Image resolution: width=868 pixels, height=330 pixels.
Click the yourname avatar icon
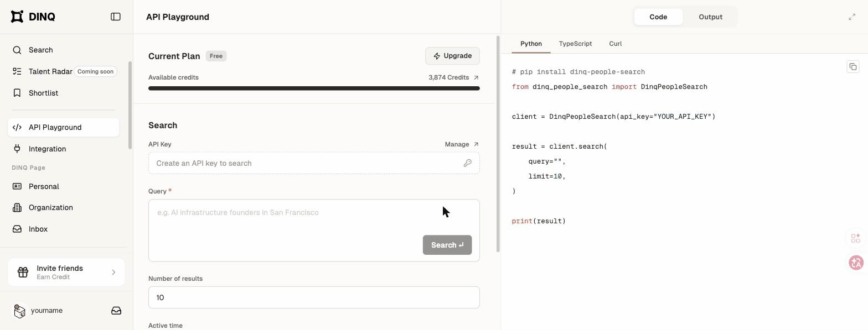(x=19, y=311)
